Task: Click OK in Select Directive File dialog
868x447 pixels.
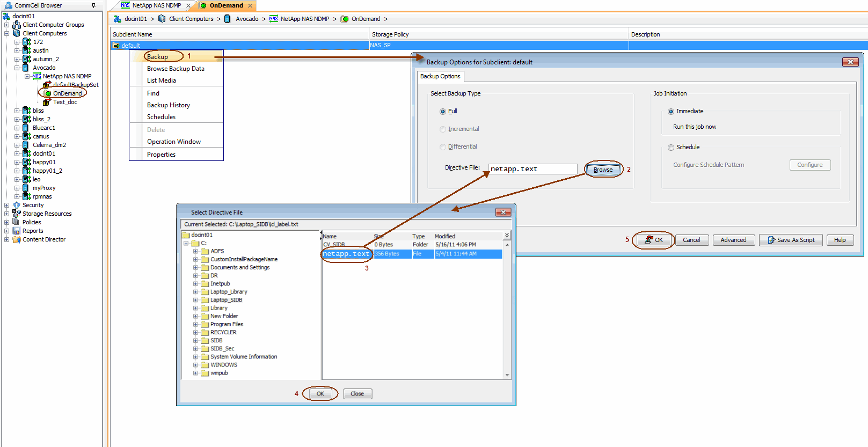Action: 320,394
